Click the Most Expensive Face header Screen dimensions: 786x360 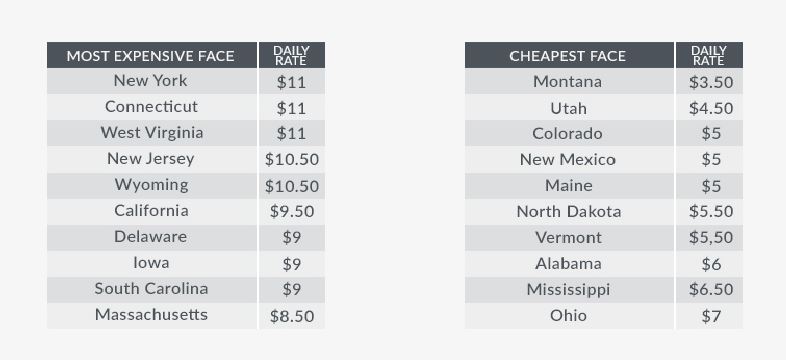[151, 55]
